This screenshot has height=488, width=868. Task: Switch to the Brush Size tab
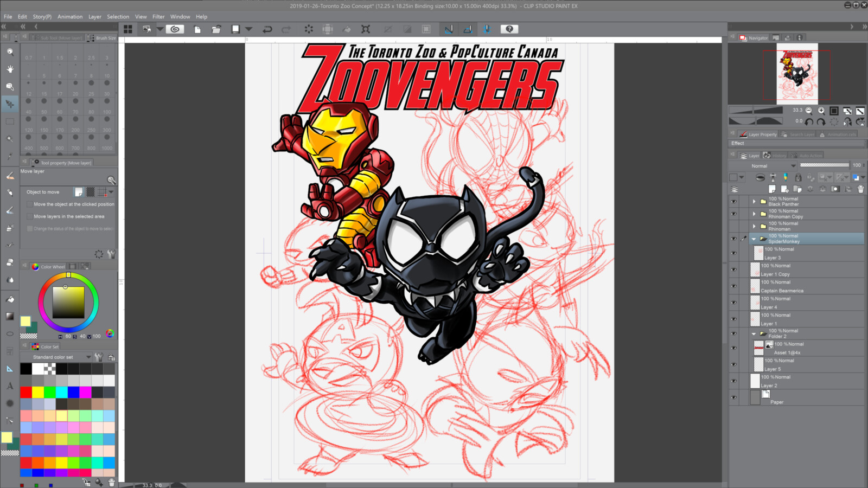(101, 38)
